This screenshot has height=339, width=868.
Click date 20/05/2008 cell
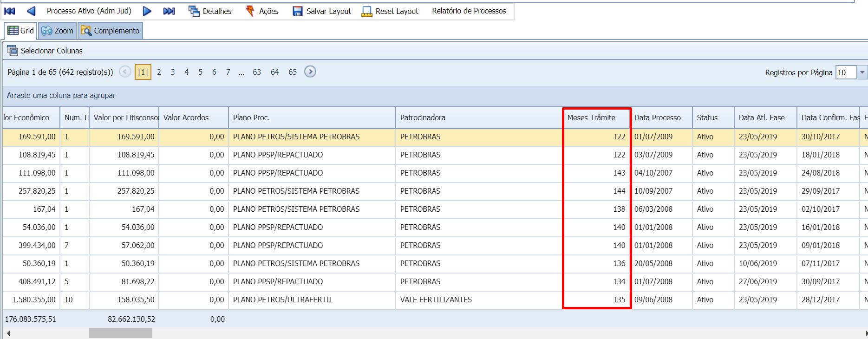coord(661,263)
